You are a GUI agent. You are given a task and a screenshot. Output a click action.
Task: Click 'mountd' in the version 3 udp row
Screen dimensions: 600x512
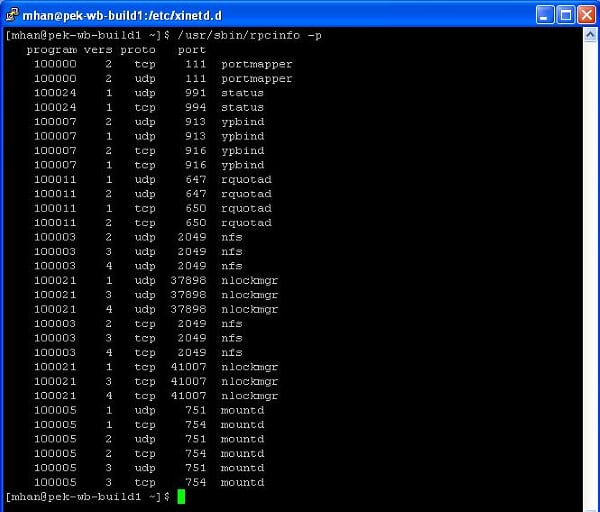pos(243,468)
